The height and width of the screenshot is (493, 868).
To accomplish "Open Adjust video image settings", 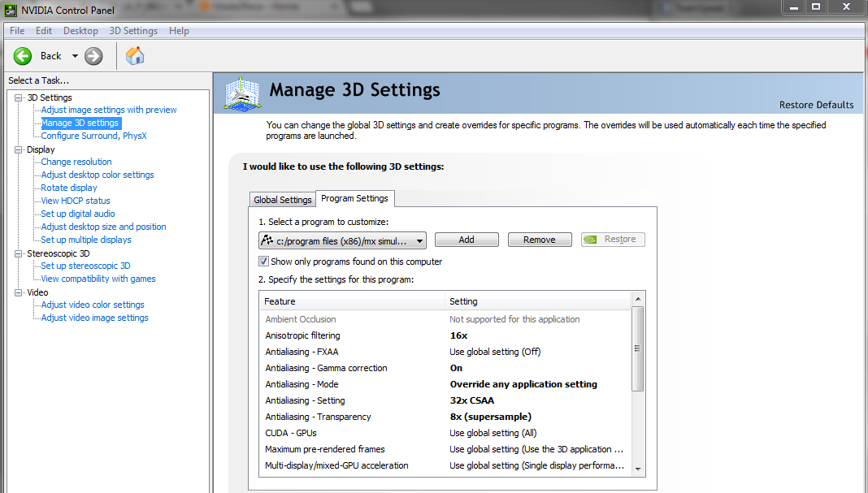I will coord(94,318).
